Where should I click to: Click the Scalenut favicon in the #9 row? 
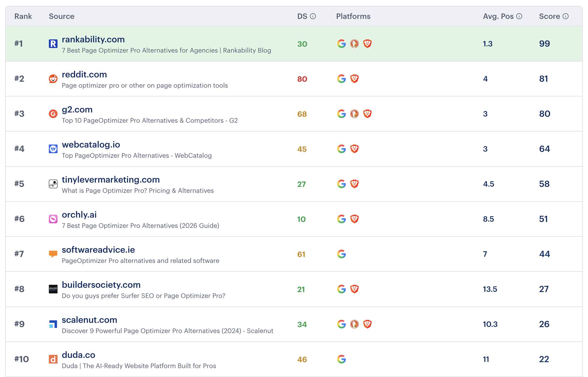[53, 324]
